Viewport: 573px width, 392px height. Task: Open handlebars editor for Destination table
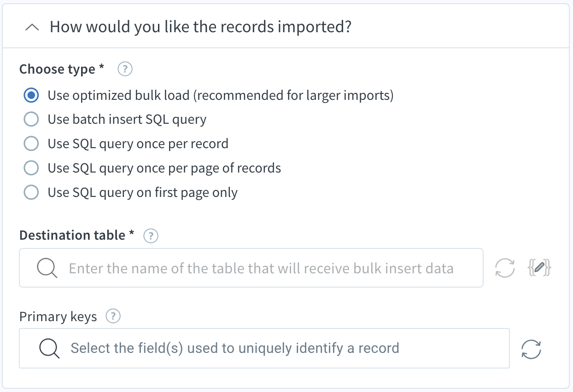tap(538, 268)
